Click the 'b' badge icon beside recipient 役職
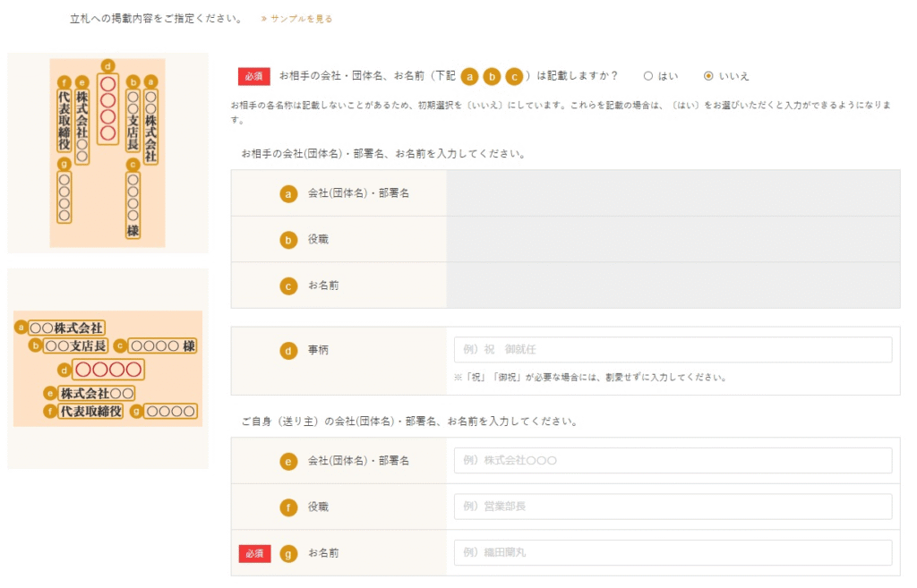The height and width of the screenshot is (588, 917). click(x=288, y=240)
